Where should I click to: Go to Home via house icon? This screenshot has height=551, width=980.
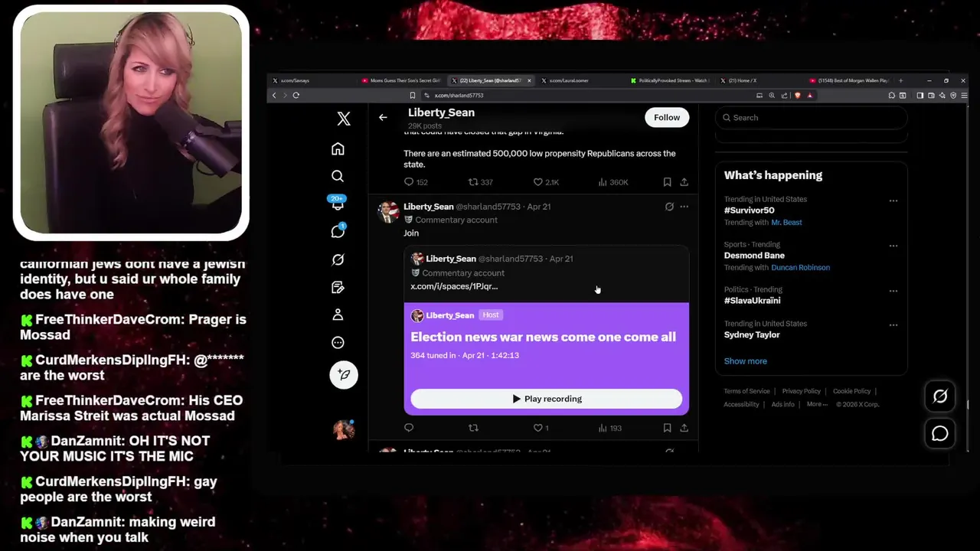point(338,148)
